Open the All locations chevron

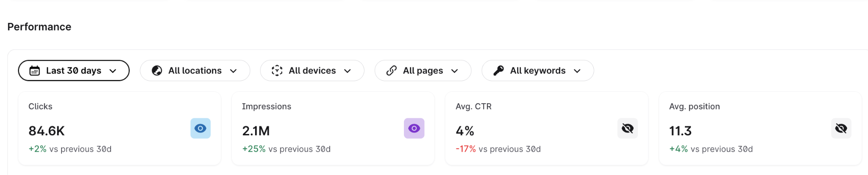point(233,71)
